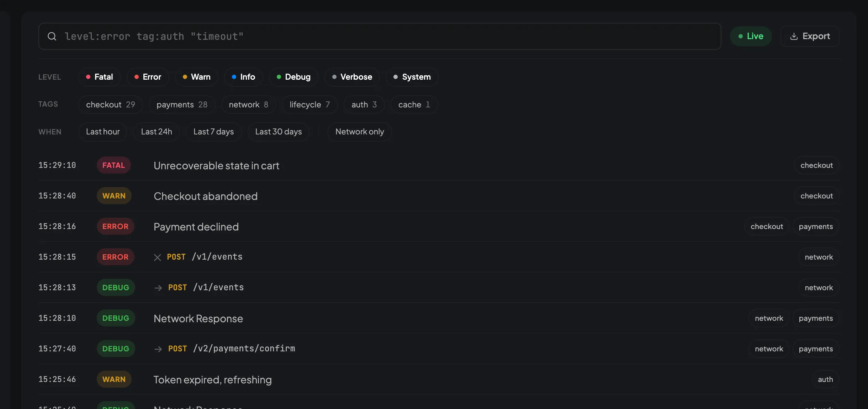Open the Checkout abandoned log entry

point(439,196)
